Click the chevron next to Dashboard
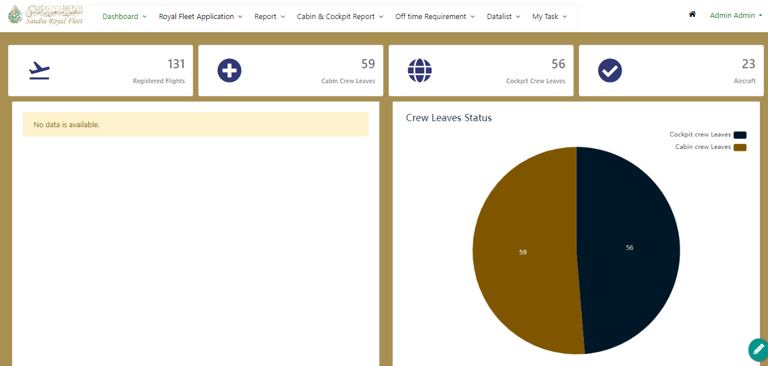 click(x=144, y=17)
